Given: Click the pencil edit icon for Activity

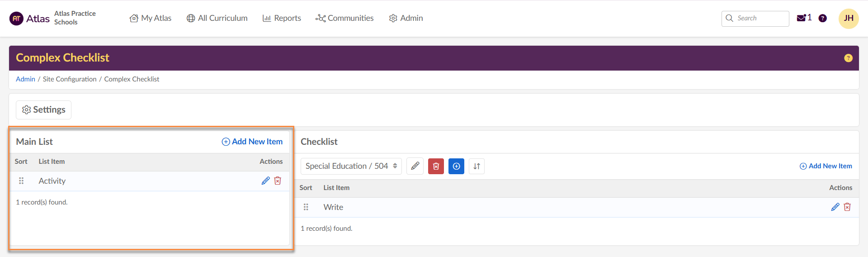Looking at the screenshot, I should coord(265,181).
